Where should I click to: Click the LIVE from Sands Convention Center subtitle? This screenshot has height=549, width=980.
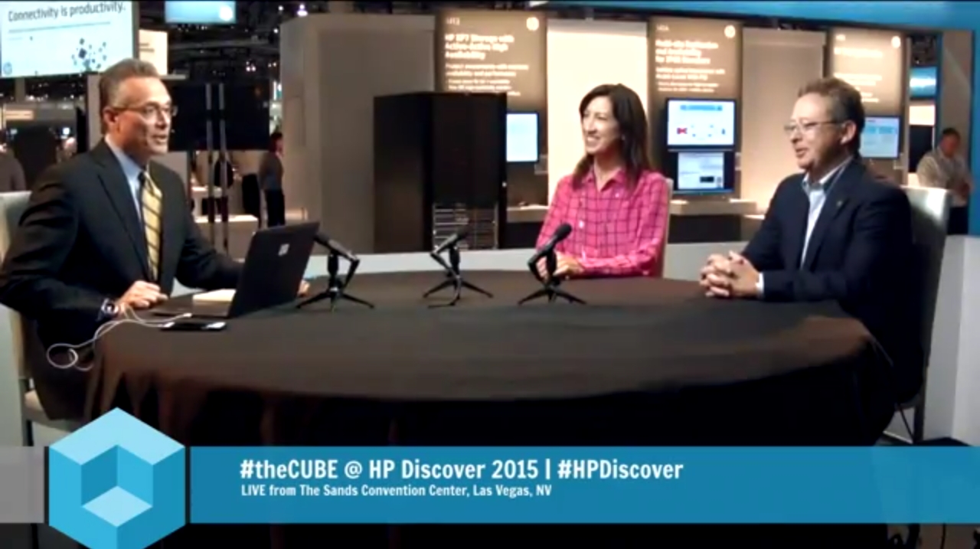395,491
